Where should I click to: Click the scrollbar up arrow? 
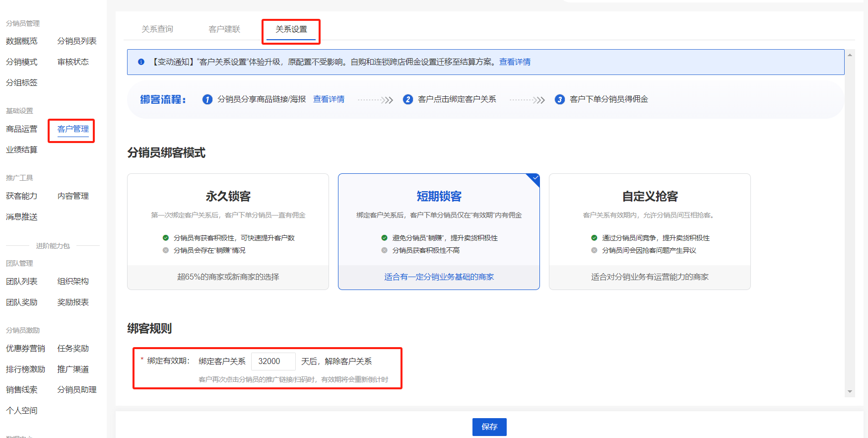point(850,55)
